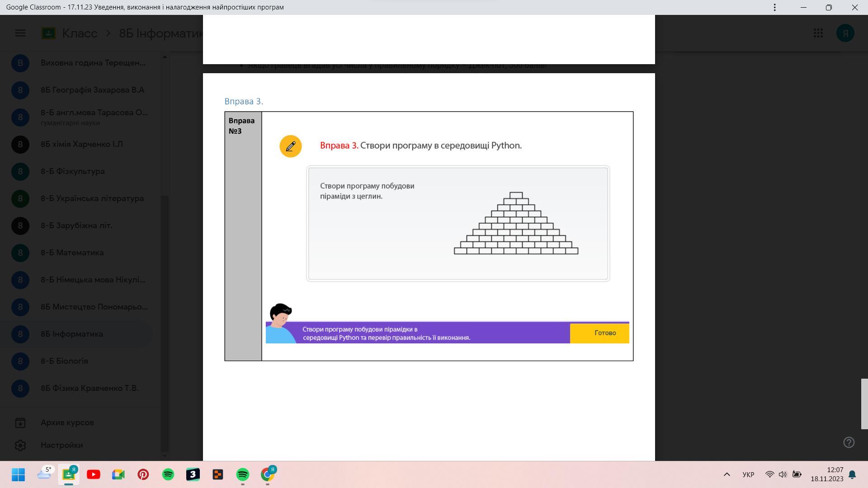Image resolution: width=868 pixels, height=488 pixels.
Task: Click the Вправа 3. blue heading link
Action: [244, 101]
